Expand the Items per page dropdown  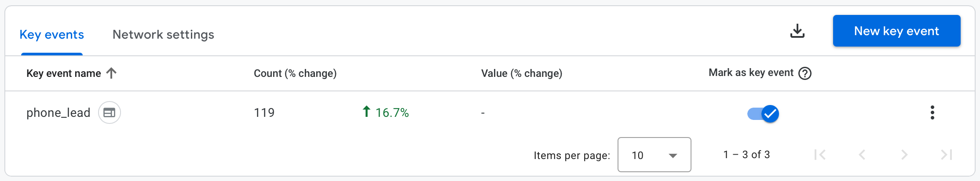tap(654, 155)
